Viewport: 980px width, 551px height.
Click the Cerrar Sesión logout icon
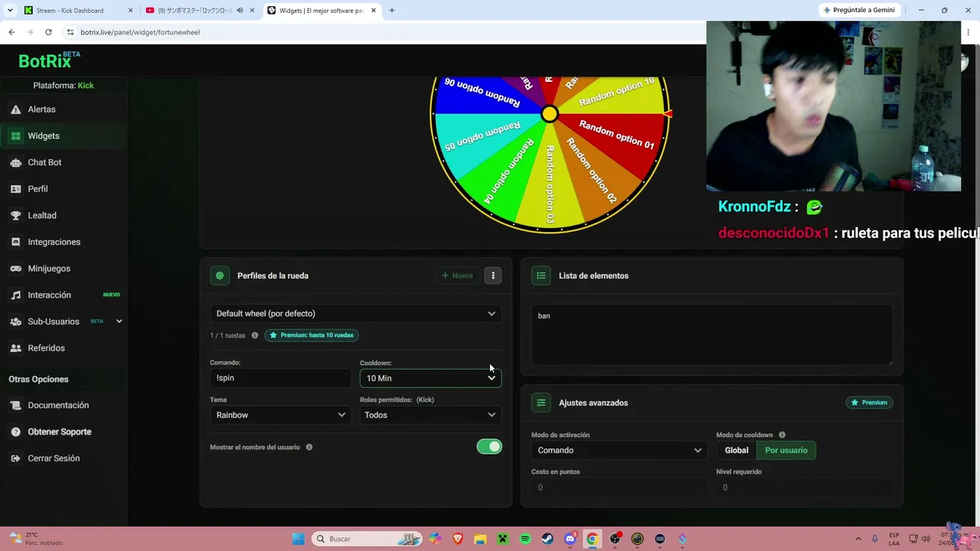(15, 458)
